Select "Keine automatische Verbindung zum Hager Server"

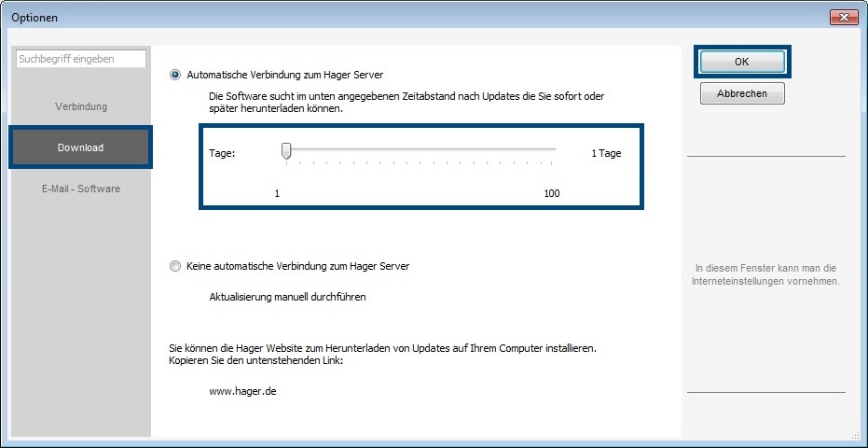(175, 266)
